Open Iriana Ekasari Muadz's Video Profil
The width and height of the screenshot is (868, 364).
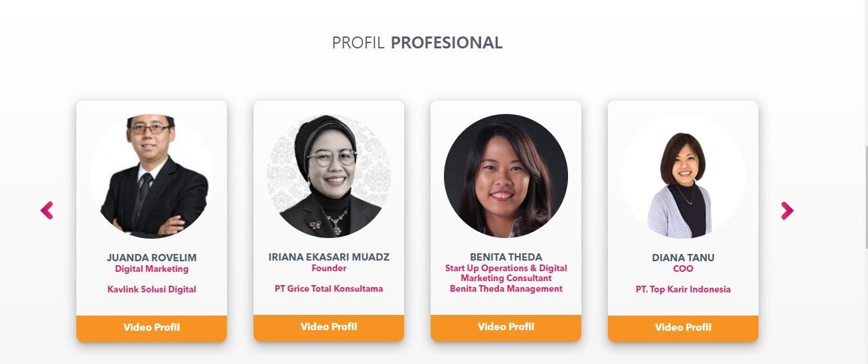coord(328,328)
